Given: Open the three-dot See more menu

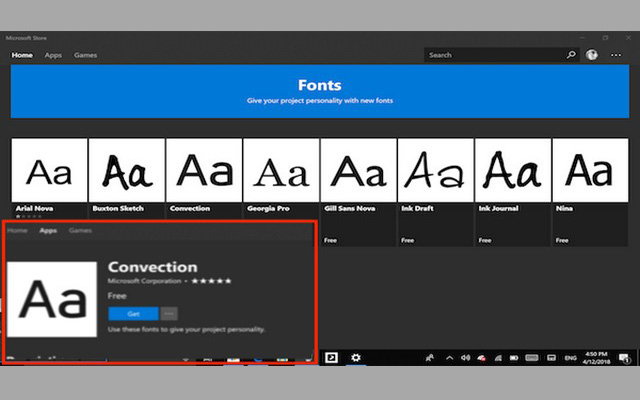Looking at the screenshot, I should (x=616, y=55).
